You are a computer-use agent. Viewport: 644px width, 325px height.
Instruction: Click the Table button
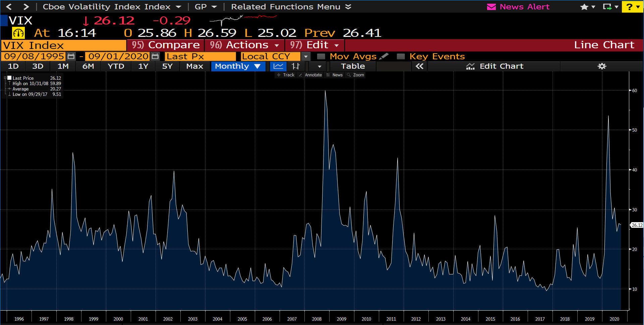pos(353,66)
